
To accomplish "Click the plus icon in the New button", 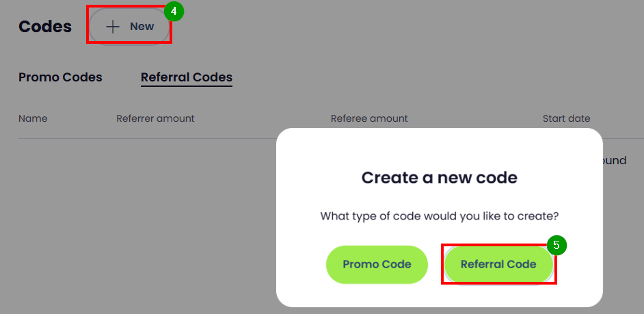I will coord(113,27).
